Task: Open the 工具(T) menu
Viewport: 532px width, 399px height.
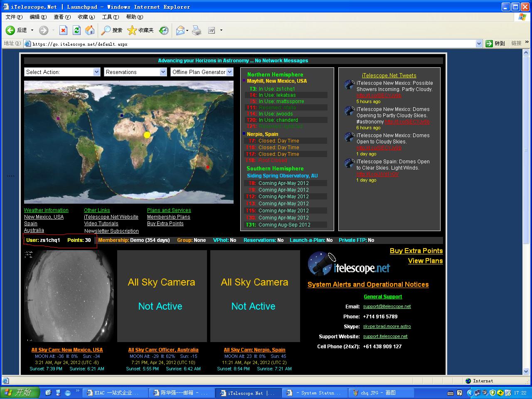Action: (110, 17)
